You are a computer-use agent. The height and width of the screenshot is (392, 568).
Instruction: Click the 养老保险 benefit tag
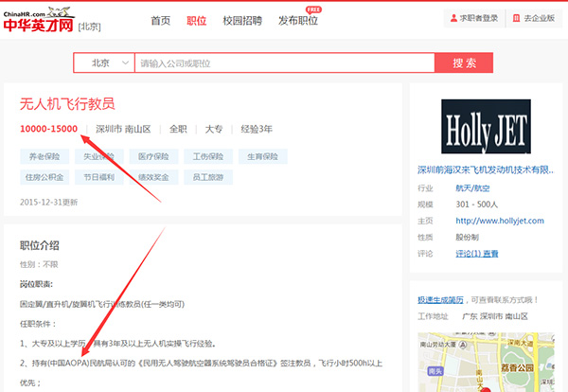pyautogui.click(x=44, y=156)
